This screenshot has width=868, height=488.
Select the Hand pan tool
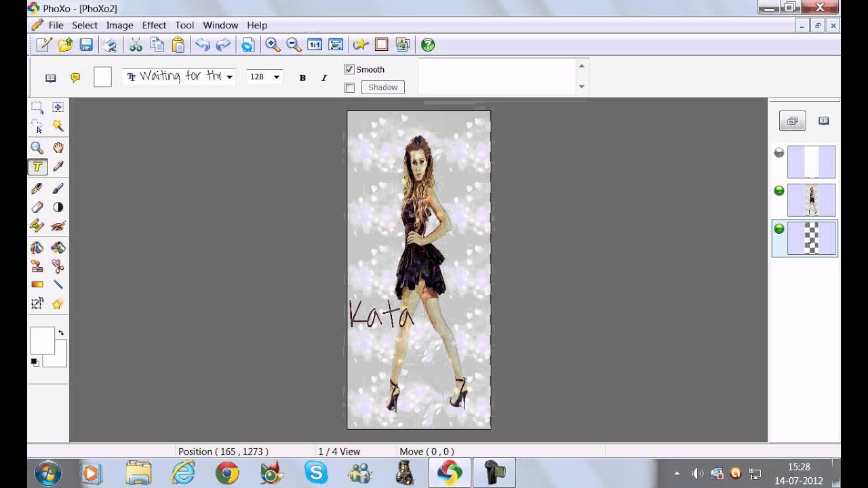click(58, 148)
